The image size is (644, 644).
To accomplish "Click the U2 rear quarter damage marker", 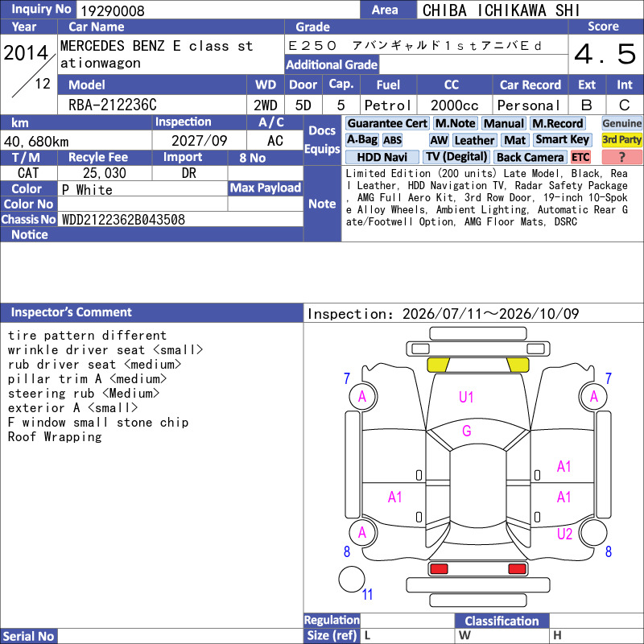I will click(564, 534).
